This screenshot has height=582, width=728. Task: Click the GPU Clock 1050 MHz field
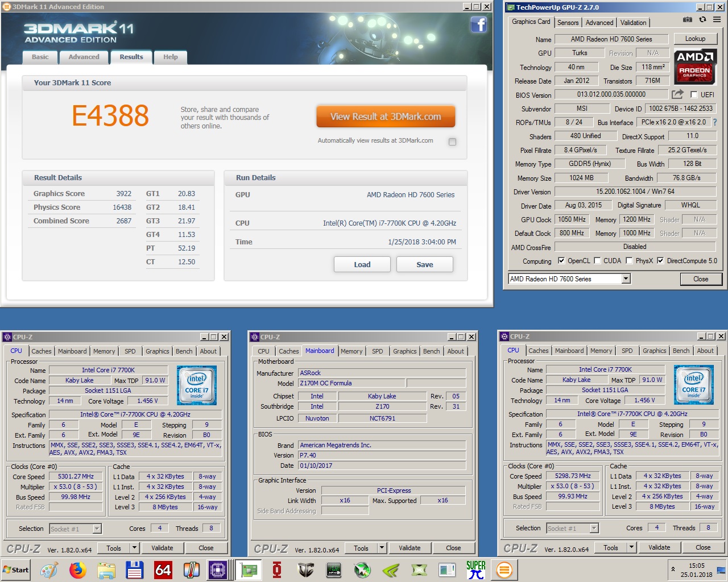(572, 219)
